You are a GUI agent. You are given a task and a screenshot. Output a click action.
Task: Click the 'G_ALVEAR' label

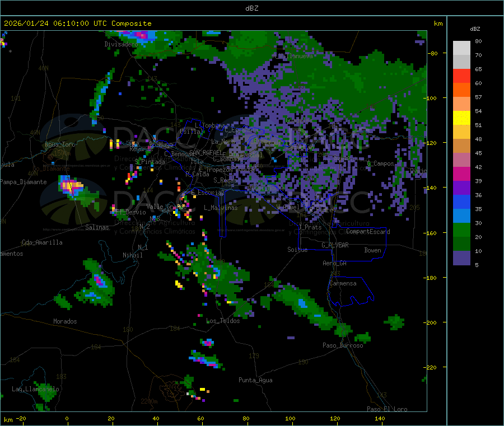pyautogui.click(x=335, y=245)
